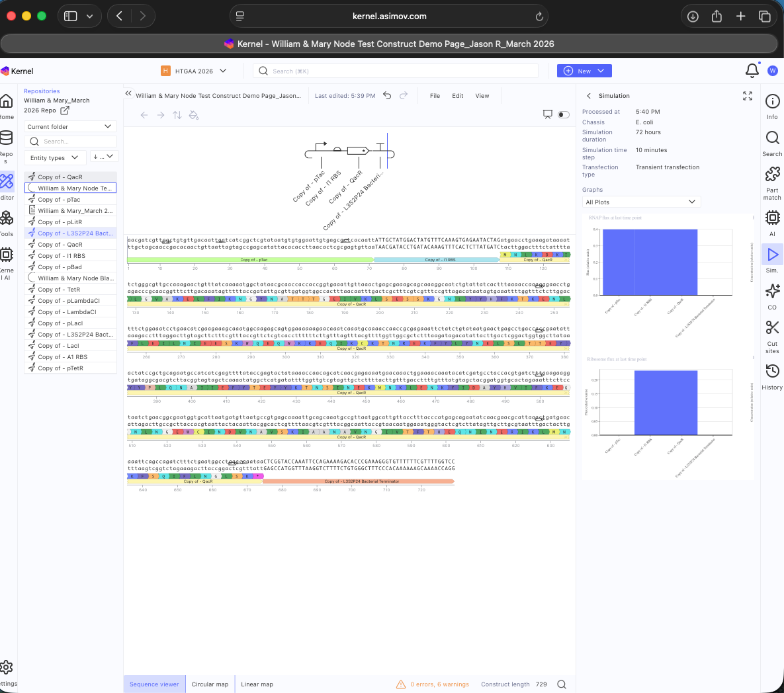Open Safari sidebar chevron dropdown

coord(89,16)
